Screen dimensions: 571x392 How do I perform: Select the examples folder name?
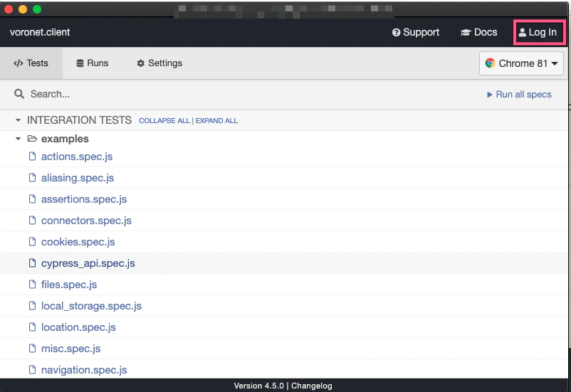(x=65, y=139)
